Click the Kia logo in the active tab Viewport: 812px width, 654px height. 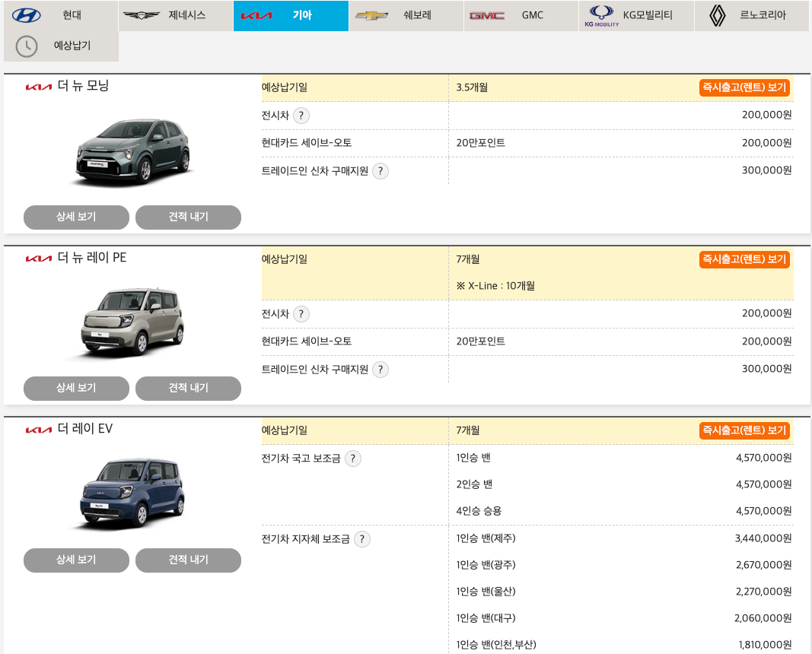pos(256,15)
